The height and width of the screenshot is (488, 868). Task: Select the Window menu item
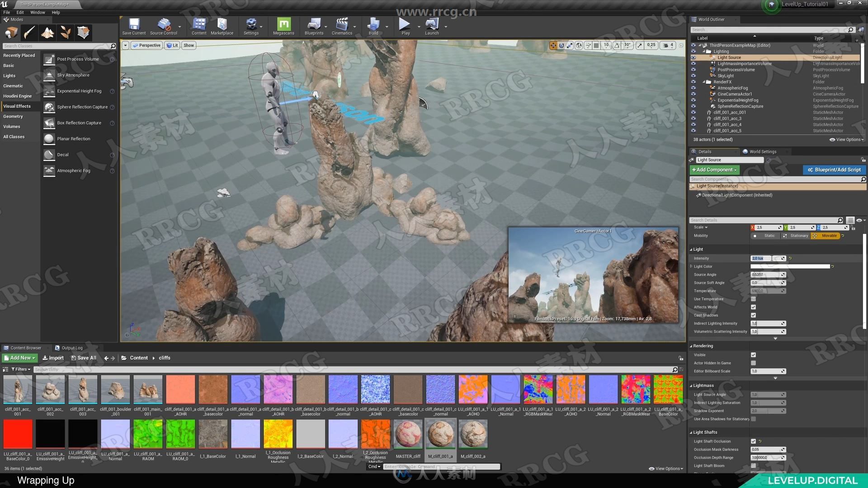click(x=38, y=11)
